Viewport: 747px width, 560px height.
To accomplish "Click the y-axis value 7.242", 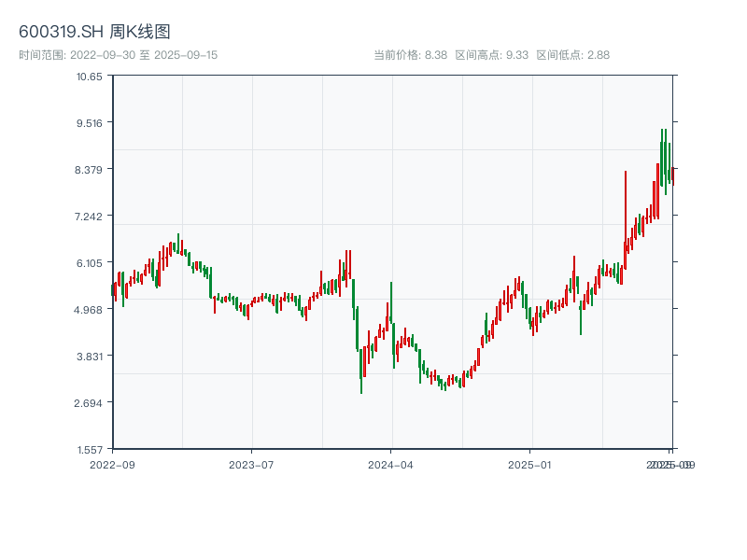I will (x=89, y=217).
